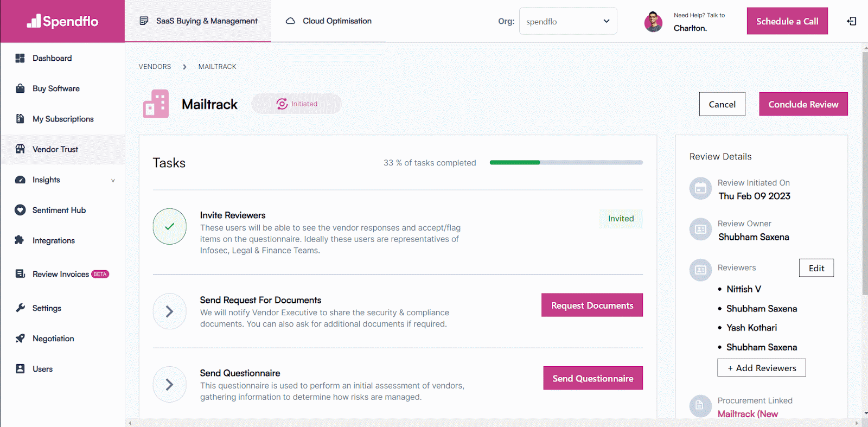Viewport: 868px width, 427px height.
Task: Click the Spendflo logo
Action: pyautogui.click(x=62, y=21)
